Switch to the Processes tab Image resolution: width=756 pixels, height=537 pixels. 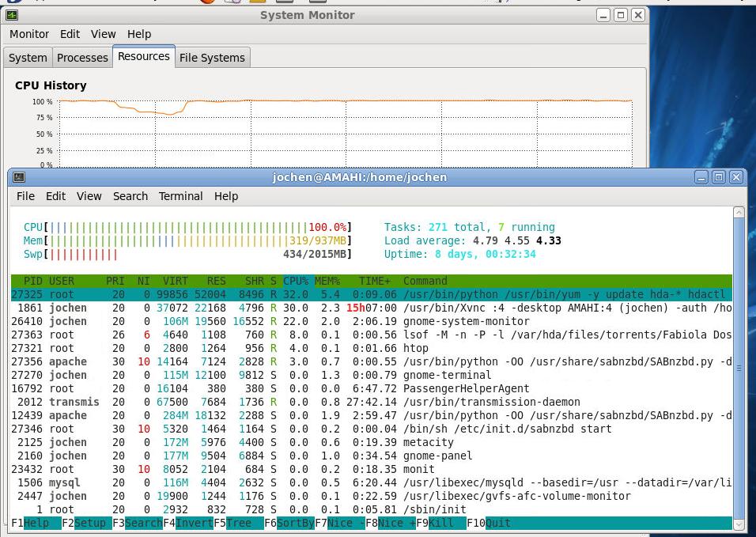(82, 58)
